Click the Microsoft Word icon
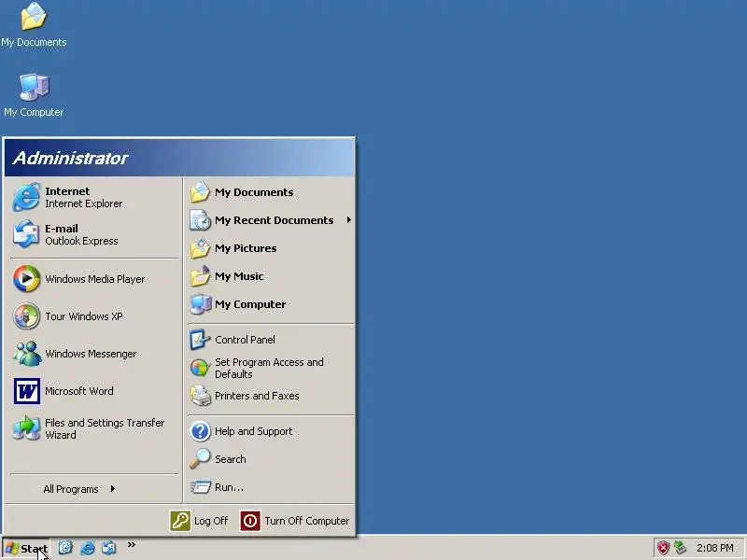The height and width of the screenshot is (560, 747). (27, 391)
